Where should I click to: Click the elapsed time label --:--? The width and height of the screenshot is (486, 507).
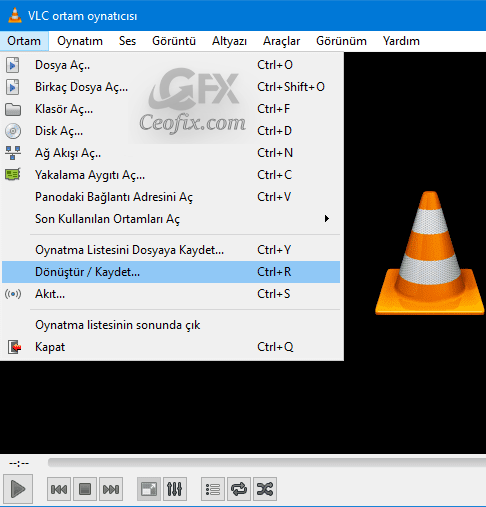coord(19,463)
